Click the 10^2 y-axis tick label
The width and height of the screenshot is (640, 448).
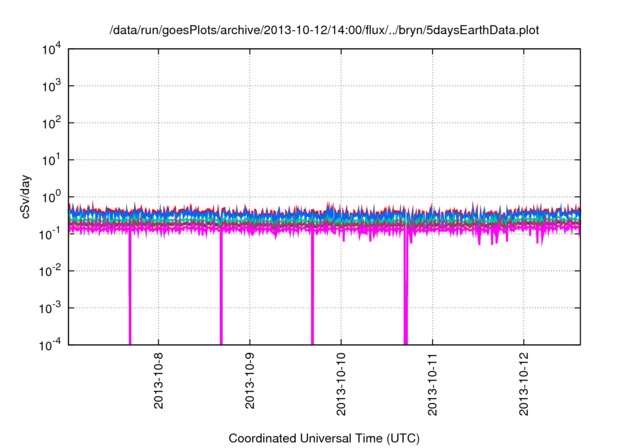[x=51, y=123]
